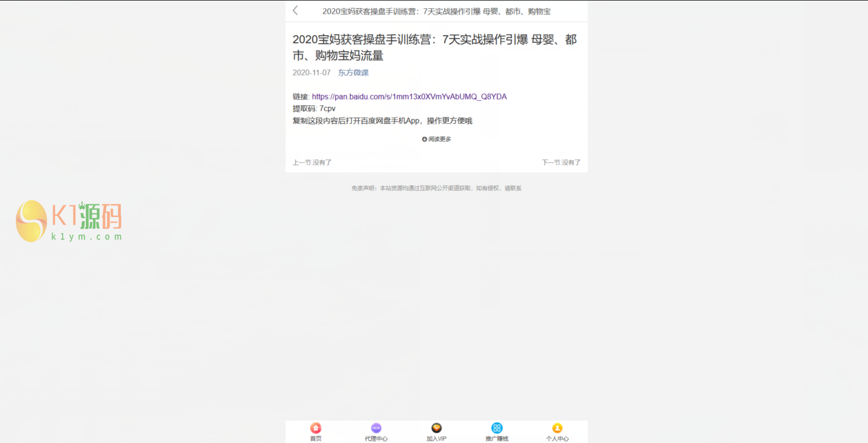Select the 代理中心 tab label
868x443 pixels.
click(x=376, y=438)
